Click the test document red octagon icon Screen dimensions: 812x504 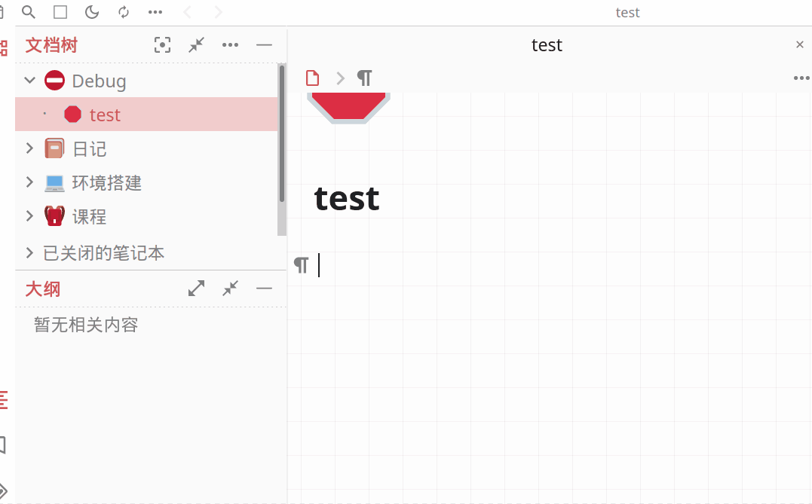[72, 115]
